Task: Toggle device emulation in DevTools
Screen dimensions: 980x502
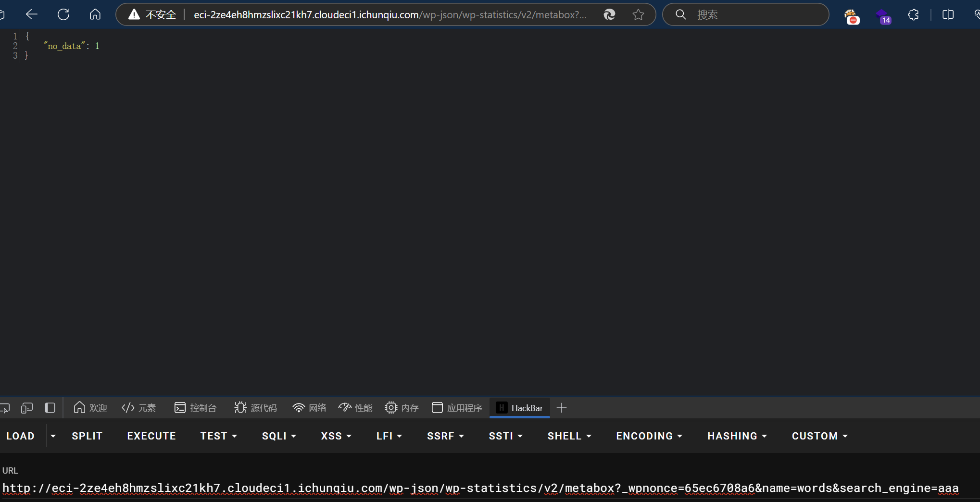Action: coord(27,408)
